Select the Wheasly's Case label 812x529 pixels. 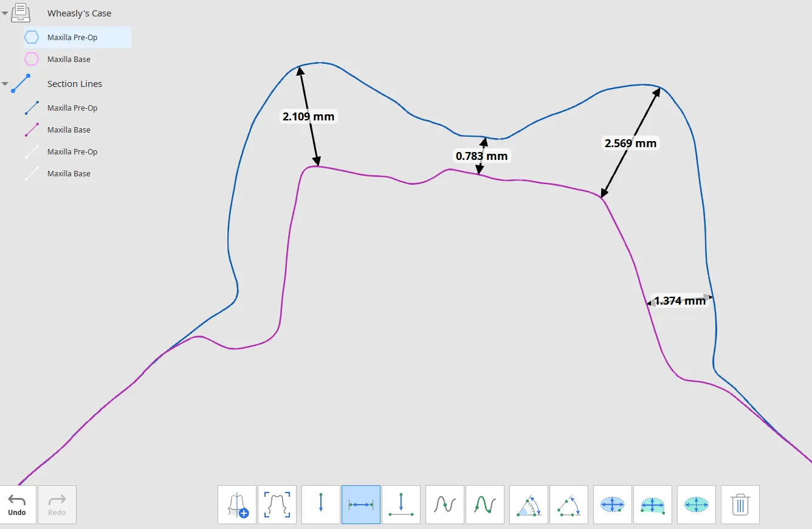pos(79,13)
